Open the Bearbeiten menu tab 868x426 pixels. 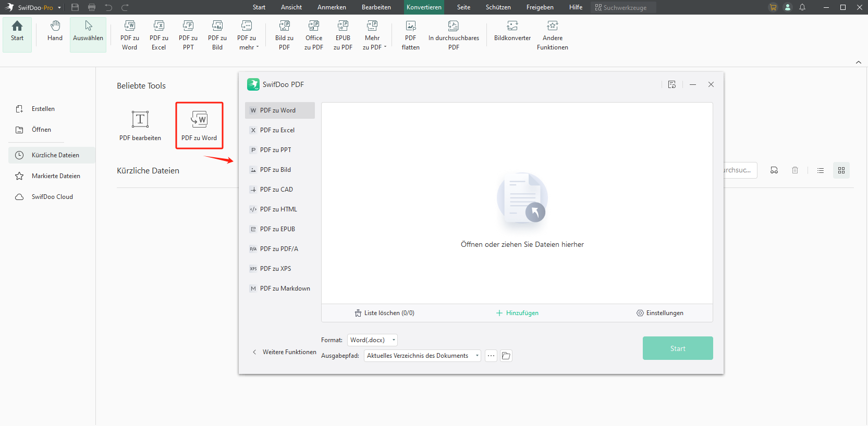[x=376, y=7]
